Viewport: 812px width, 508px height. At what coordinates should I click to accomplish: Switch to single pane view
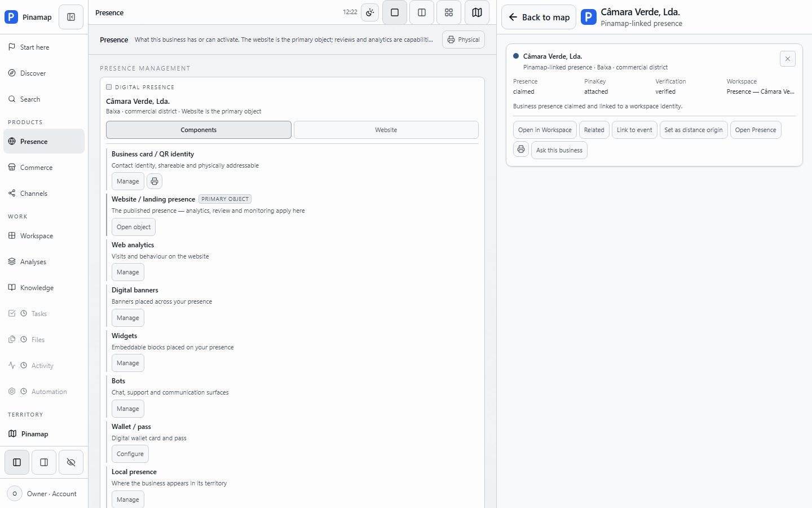point(395,12)
